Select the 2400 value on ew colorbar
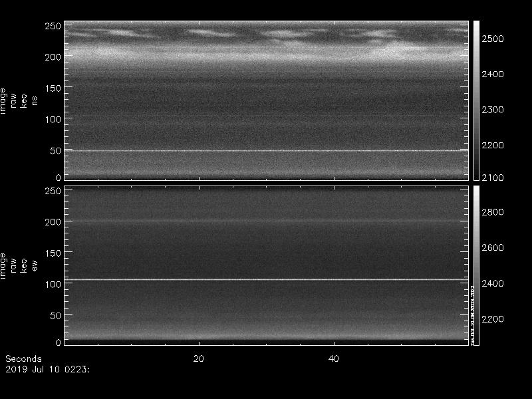This screenshot has height=399, width=532. (493, 283)
